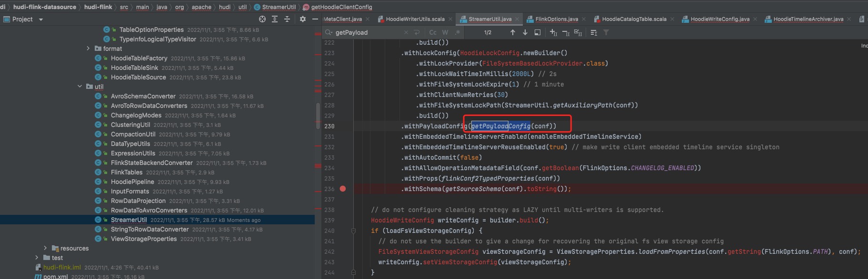Select TypeInfoLogicalTypeVisitor in tree
868x279 pixels.
click(158, 39)
